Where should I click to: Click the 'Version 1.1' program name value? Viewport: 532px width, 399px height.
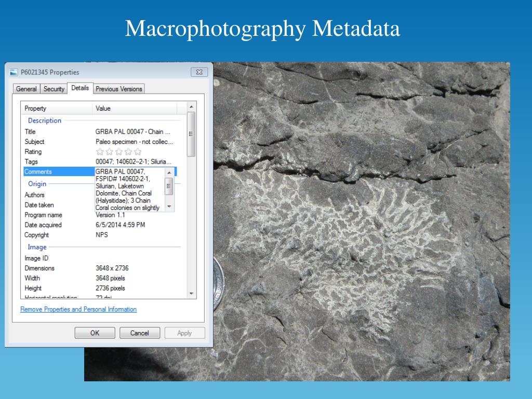(x=110, y=215)
